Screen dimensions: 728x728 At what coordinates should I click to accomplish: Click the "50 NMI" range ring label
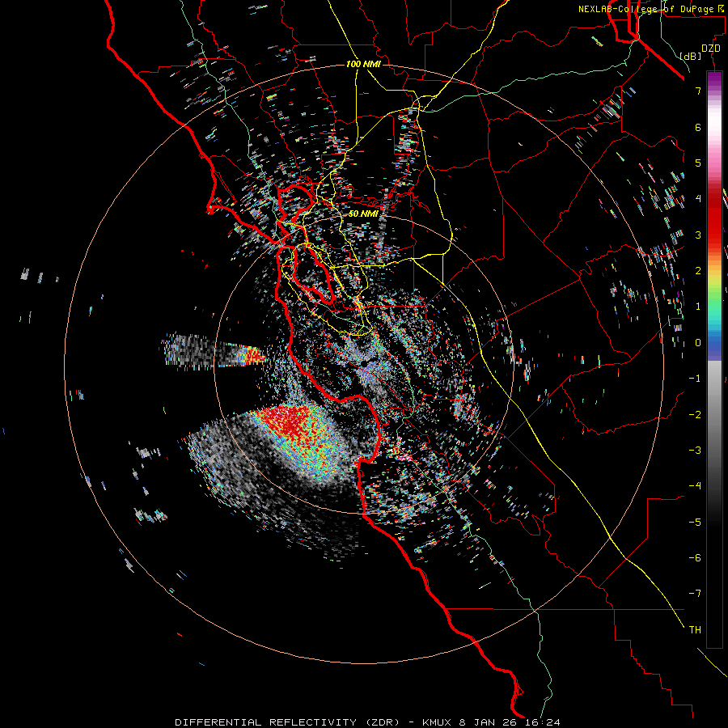(x=363, y=214)
